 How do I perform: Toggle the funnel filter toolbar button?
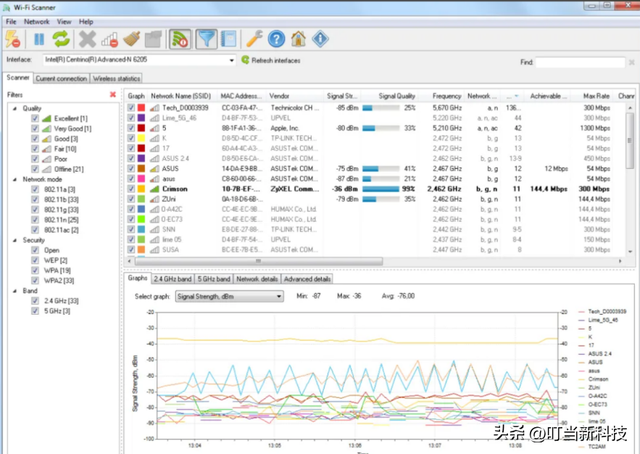click(x=206, y=39)
